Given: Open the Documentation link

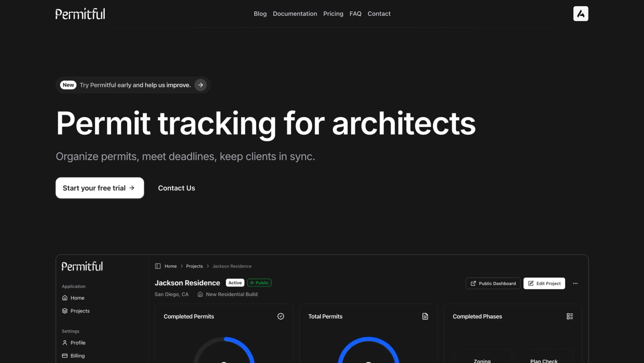Looking at the screenshot, I should pyautogui.click(x=295, y=14).
